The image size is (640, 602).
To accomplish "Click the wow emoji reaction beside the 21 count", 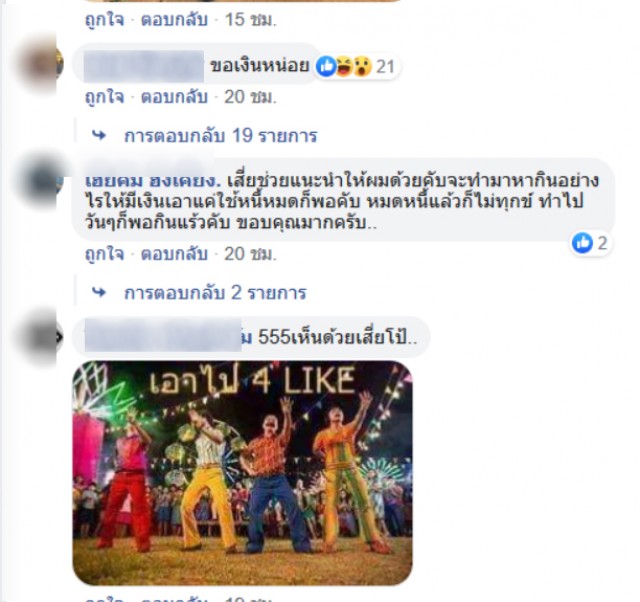I will (362, 67).
